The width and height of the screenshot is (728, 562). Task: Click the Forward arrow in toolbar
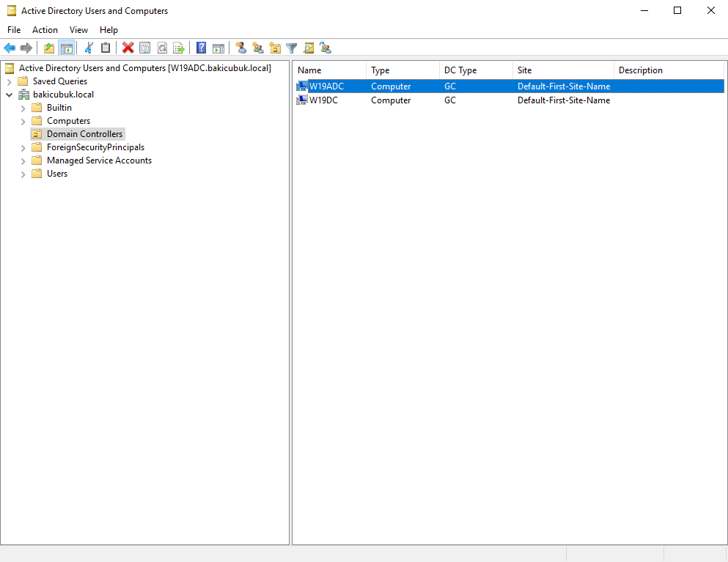[26, 48]
